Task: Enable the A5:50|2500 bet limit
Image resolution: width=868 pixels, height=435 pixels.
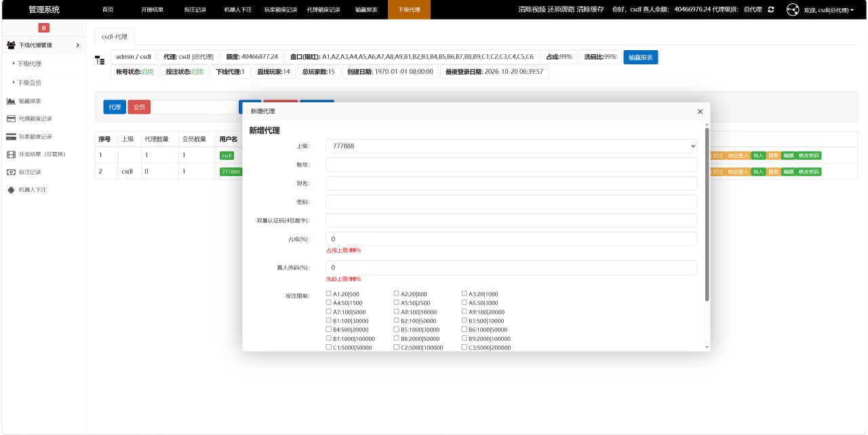Action: [x=397, y=303]
